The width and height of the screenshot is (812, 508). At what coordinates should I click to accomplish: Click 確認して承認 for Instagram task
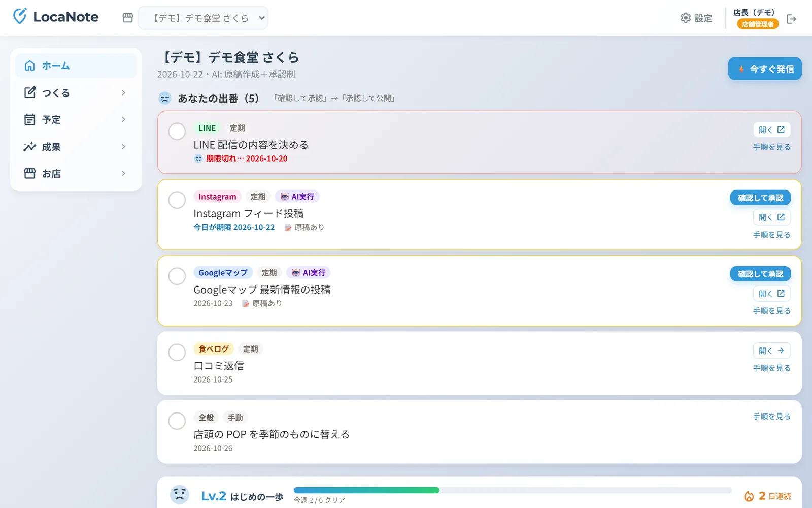[x=760, y=198]
